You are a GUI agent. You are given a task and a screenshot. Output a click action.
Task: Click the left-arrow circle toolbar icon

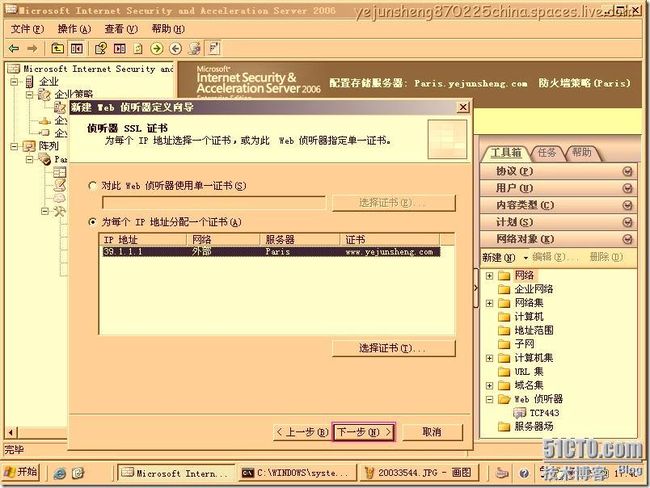(x=176, y=49)
